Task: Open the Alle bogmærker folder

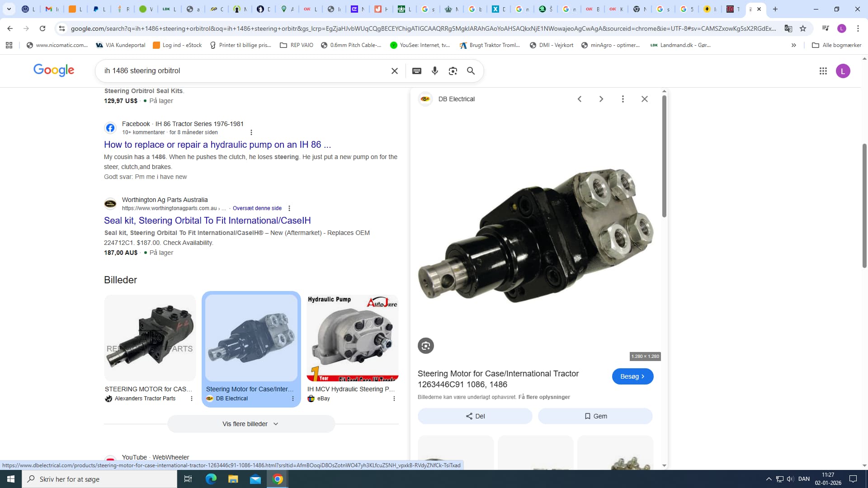Action: [836, 45]
